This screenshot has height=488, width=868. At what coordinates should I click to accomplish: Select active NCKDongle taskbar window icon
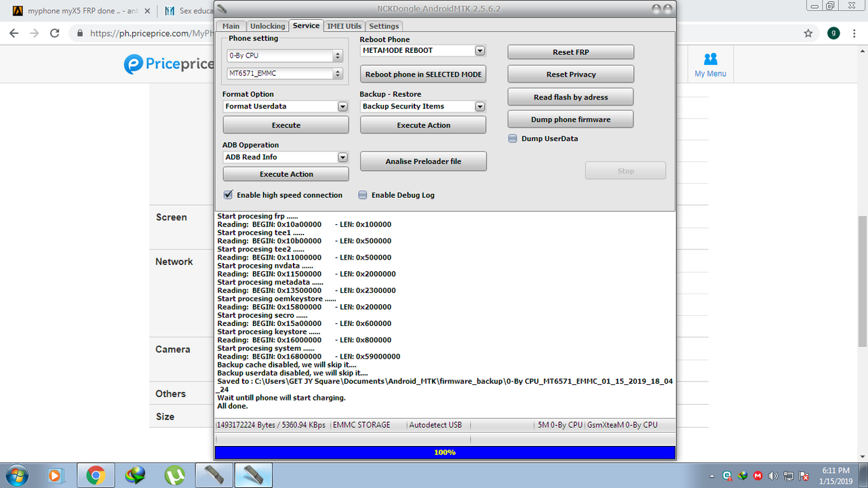pyautogui.click(x=253, y=476)
